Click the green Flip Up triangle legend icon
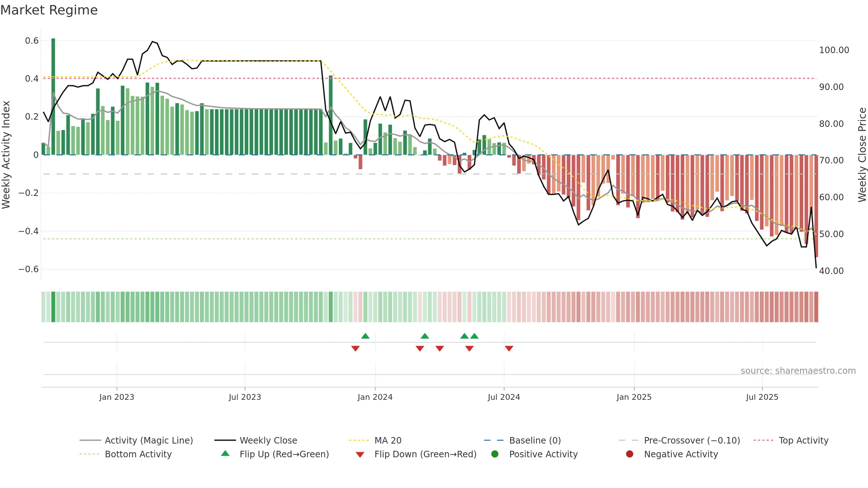The image size is (868, 488). 225,453
